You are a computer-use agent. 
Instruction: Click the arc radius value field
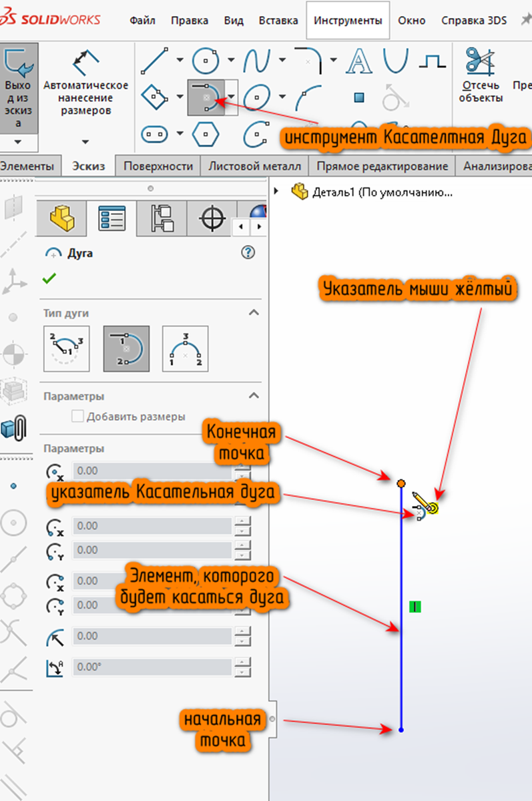pos(152,636)
